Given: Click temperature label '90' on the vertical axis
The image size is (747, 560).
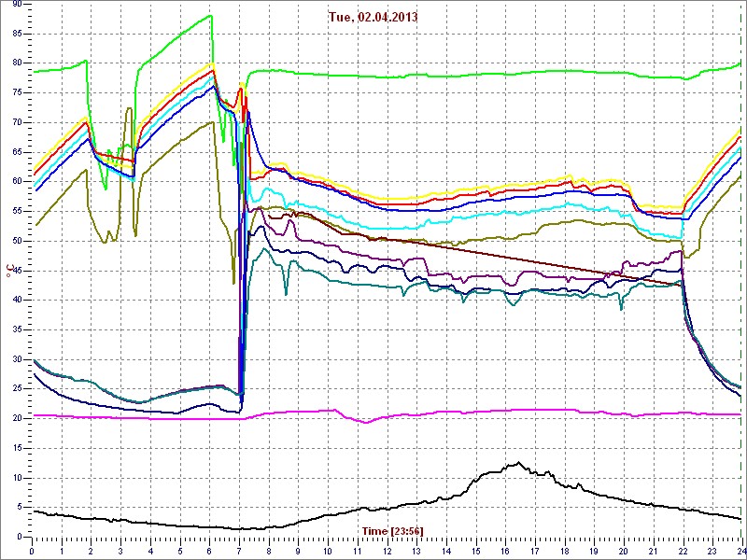Looking at the screenshot, I should click(x=17, y=5).
